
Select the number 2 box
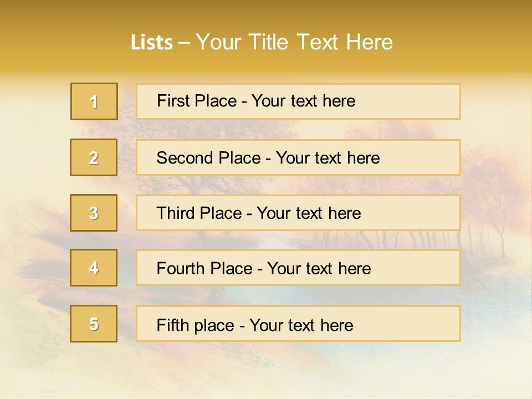(94, 157)
